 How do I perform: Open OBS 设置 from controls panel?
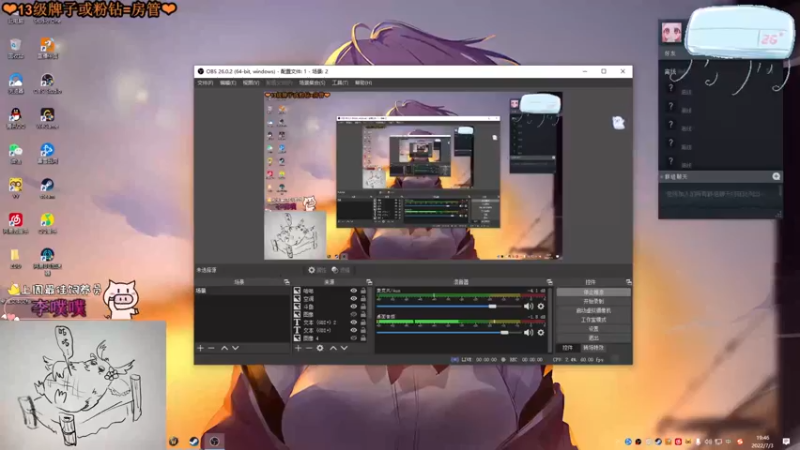pos(593,329)
